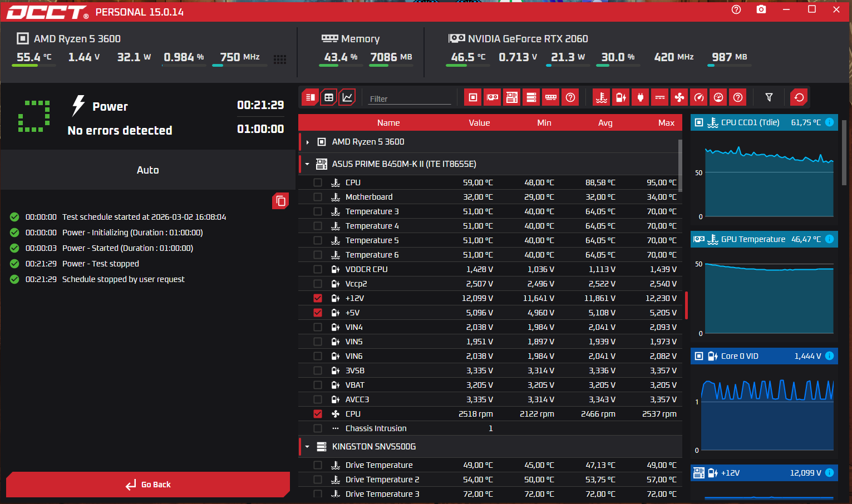Sort by the Min column header
852x504 pixels.
(544, 123)
